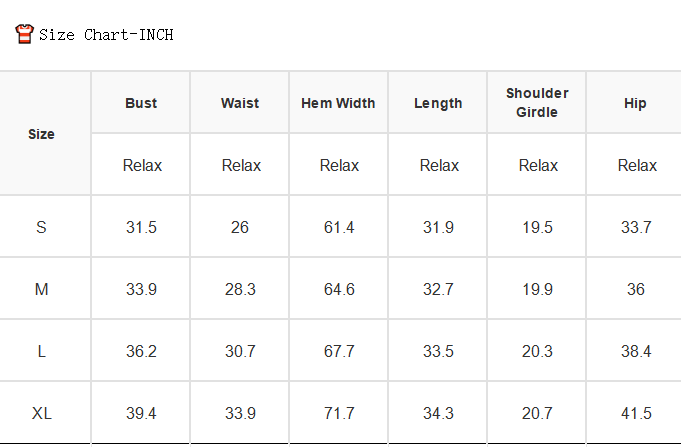Select the 28.3 waist value for M
Screen dimensions: 681x447
(x=240, y=289)
